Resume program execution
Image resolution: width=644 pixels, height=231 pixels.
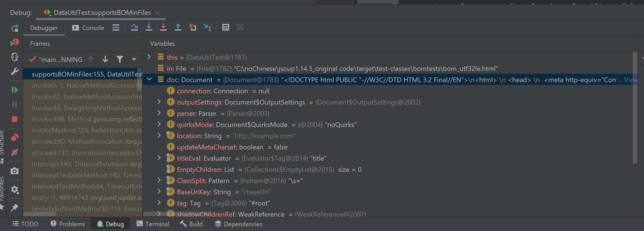tap(15, 90)
